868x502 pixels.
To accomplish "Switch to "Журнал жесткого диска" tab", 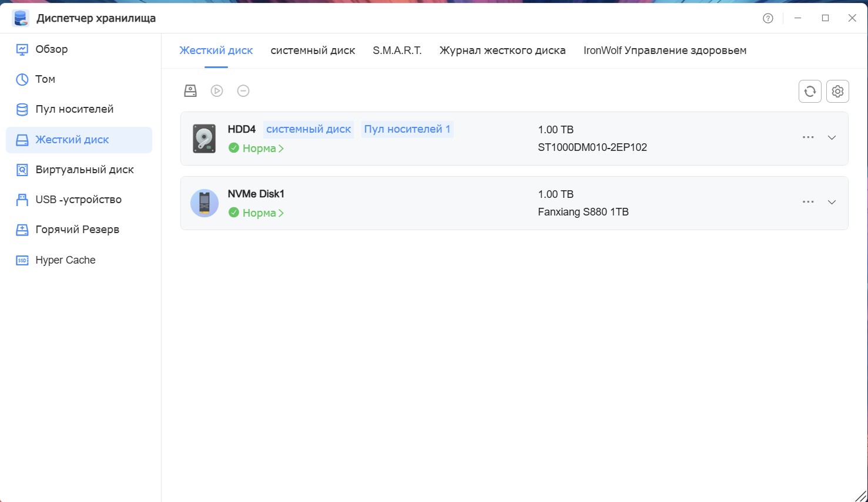I will (x=502, y=50).
